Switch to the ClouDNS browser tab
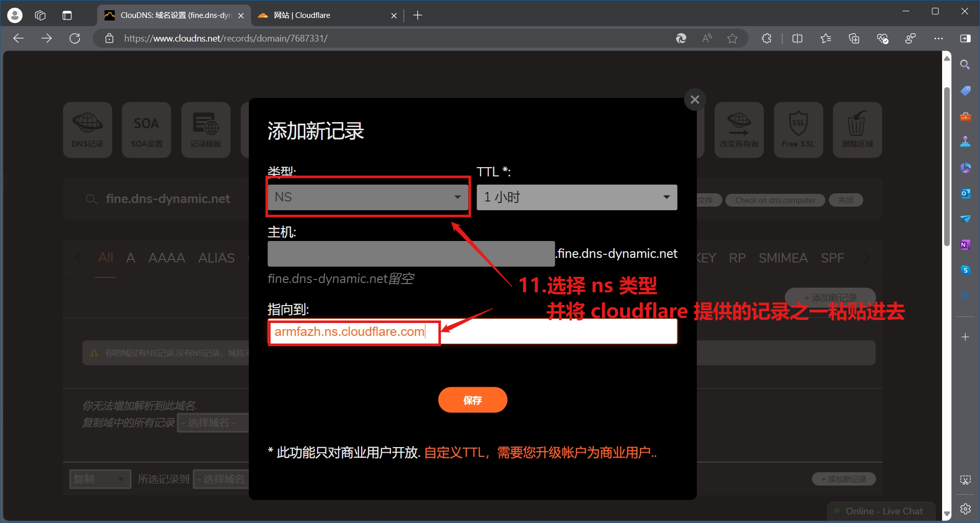The height and width of the screenshot is (523, 980). [173, 15]
